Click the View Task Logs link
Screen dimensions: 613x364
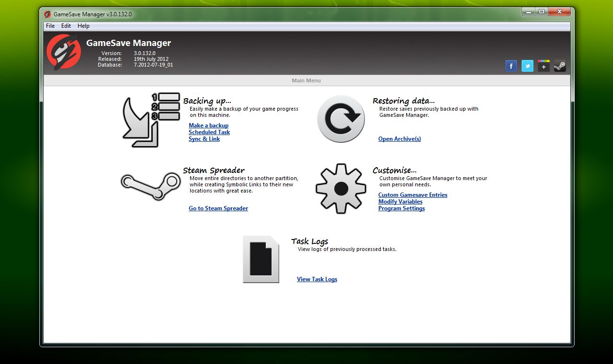(317, 279)
